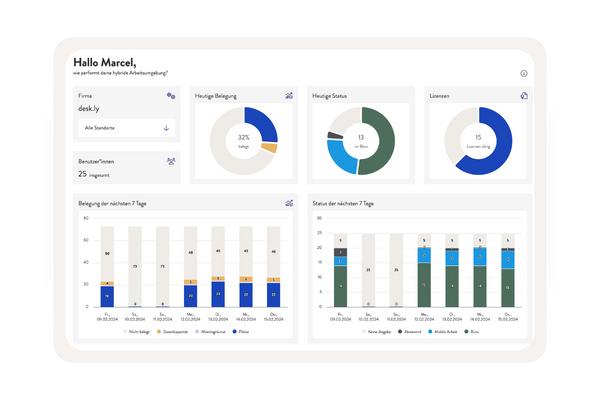Image resolution: width=600 pixels, height=400 pixels.
Task: Toggle the Nicht belegt legend entry
Action: pos(136,331)
